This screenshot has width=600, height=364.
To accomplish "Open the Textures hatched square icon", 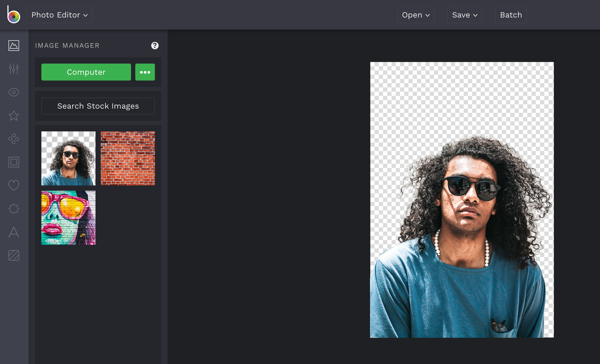I will pos(14,255).
